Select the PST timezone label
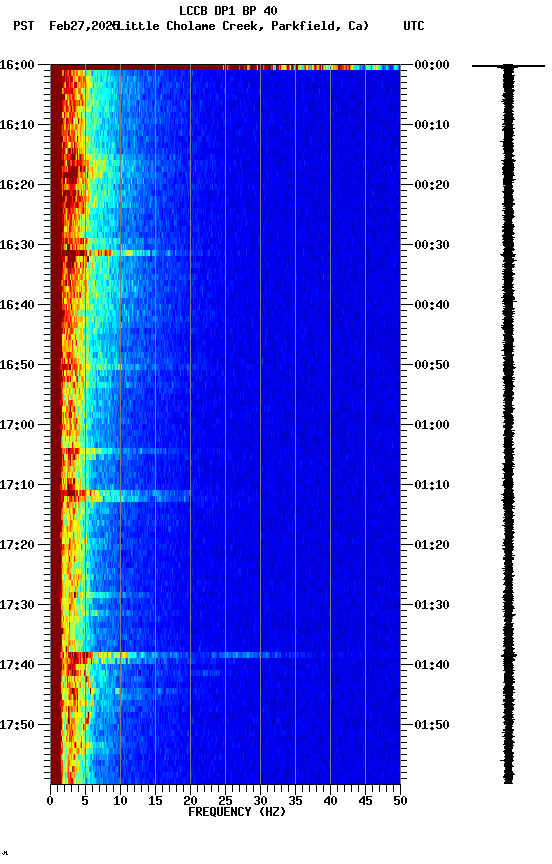 click(x=24, y=26)
